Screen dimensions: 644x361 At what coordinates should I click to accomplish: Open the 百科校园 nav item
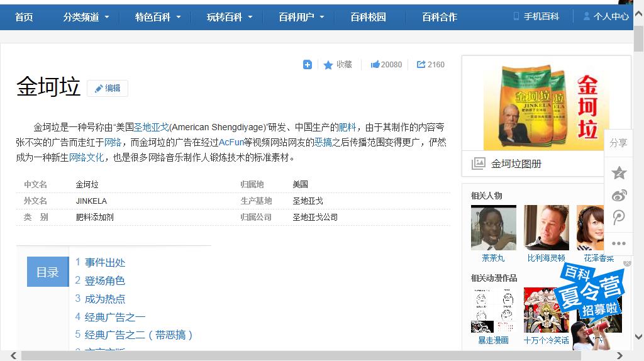pos(368,17)
